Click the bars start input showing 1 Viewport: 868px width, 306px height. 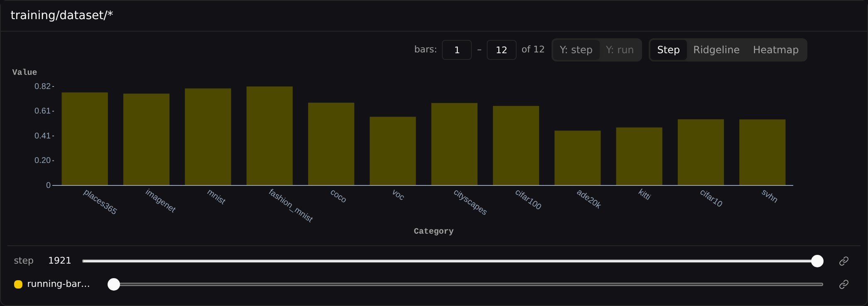click(x=457, y=50)
